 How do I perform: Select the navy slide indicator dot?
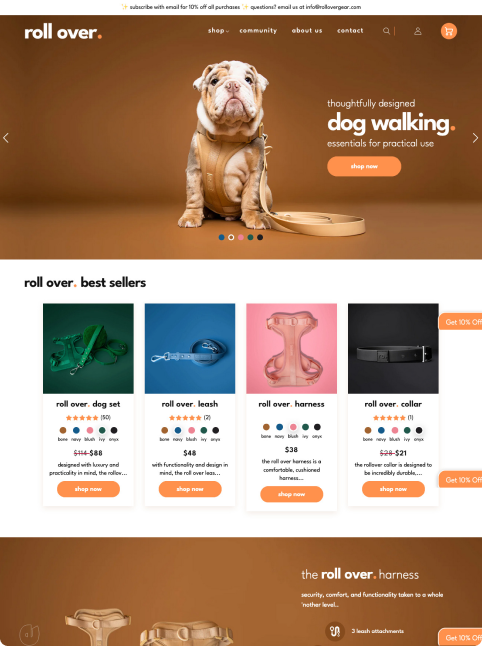221,237
